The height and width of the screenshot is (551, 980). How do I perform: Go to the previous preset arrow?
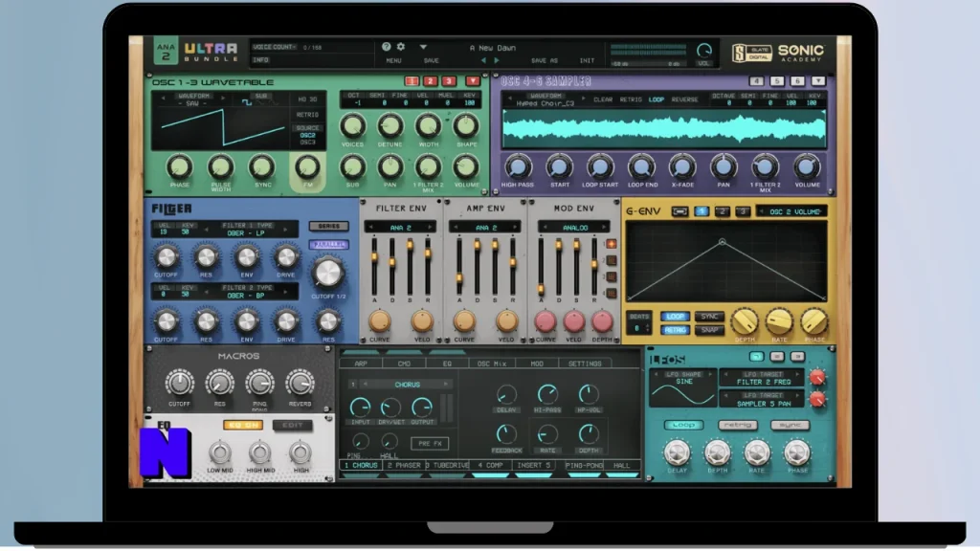483,60
